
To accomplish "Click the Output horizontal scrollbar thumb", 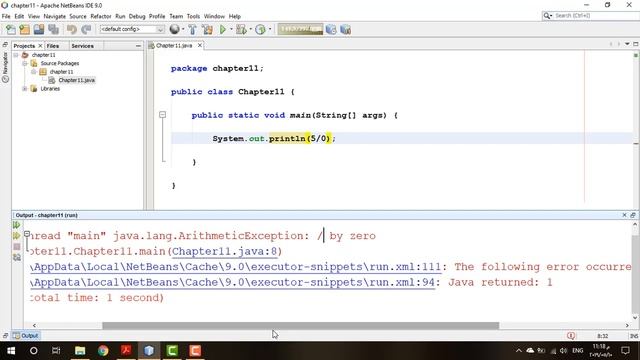I will coord(300,325).
